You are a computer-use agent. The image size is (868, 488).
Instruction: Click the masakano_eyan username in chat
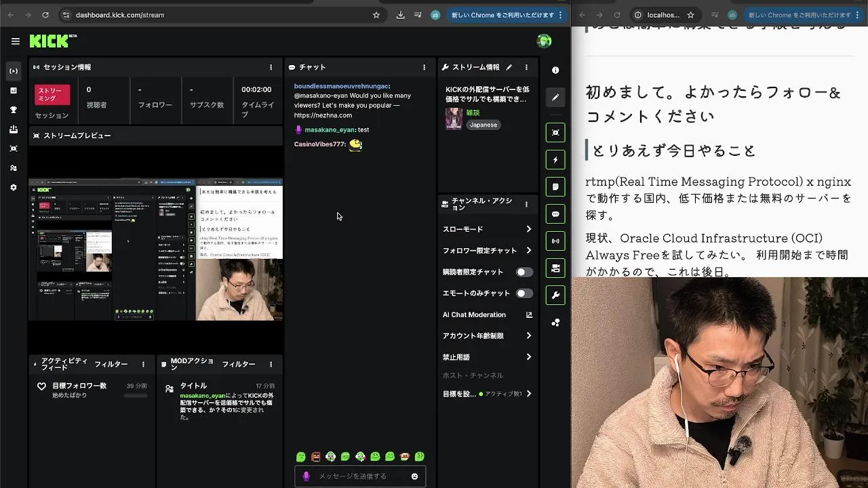tap(330, 129)
